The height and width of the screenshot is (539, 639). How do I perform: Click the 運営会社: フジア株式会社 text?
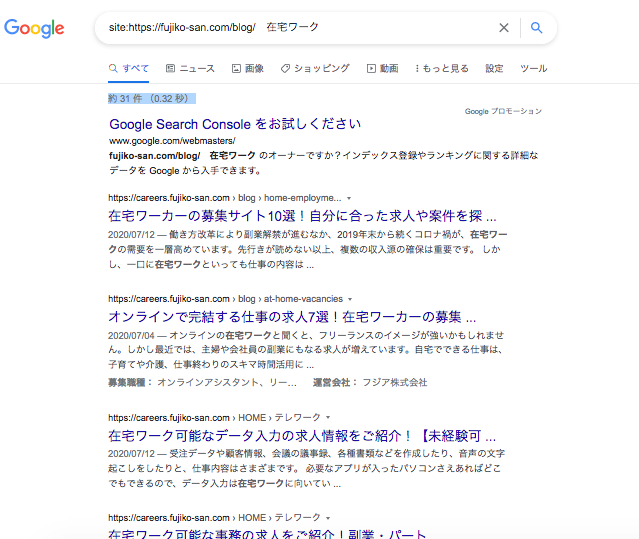pos(370,383)
